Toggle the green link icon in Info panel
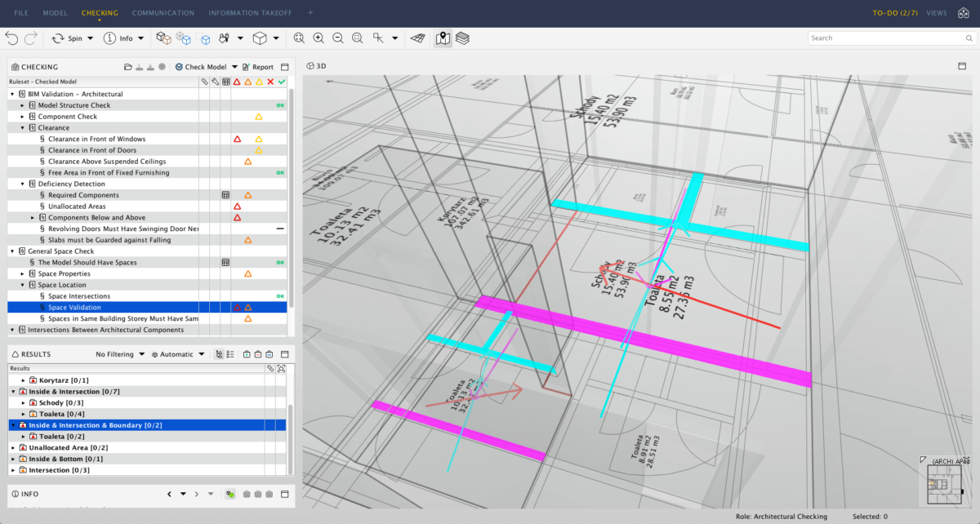 click(230, 494)
